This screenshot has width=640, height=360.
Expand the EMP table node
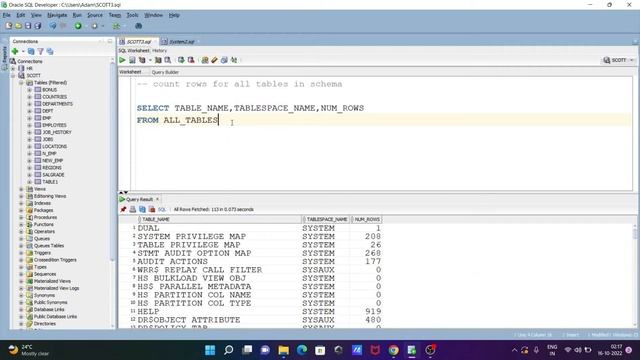(x=29, y=118)
